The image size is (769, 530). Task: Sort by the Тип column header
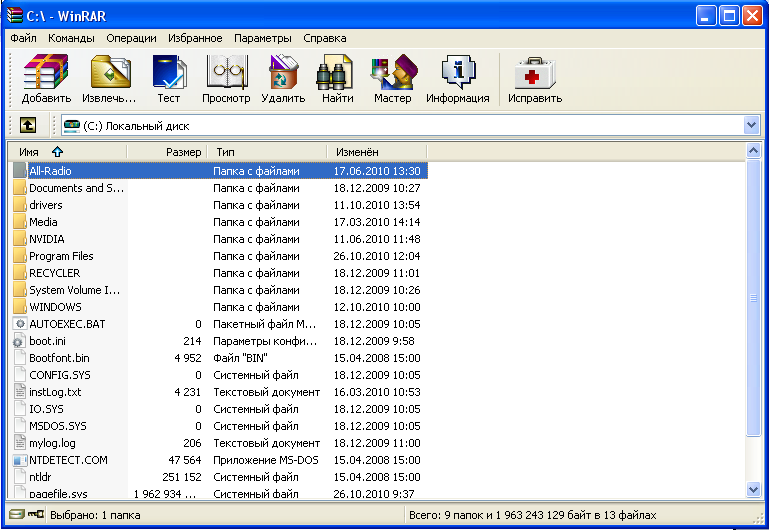pyautogui.click(x=267, y=152)
